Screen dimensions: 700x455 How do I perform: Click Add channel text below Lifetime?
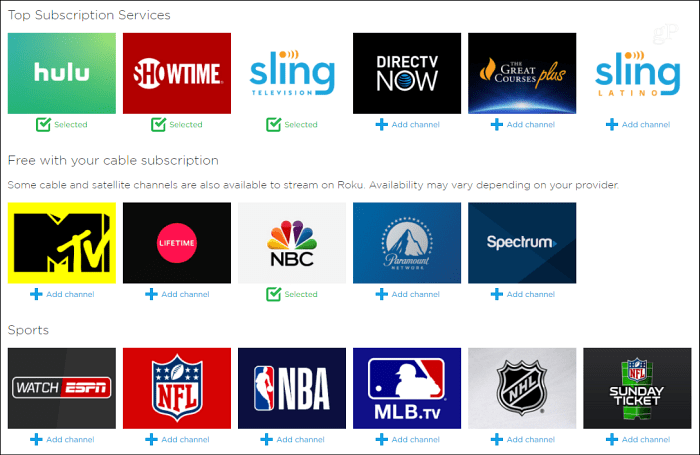click(x=185, y=294)
